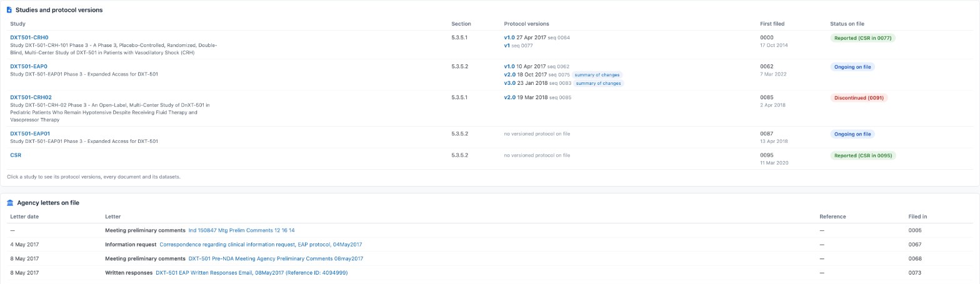Click the Protocol versions column header

pos(526,24)
